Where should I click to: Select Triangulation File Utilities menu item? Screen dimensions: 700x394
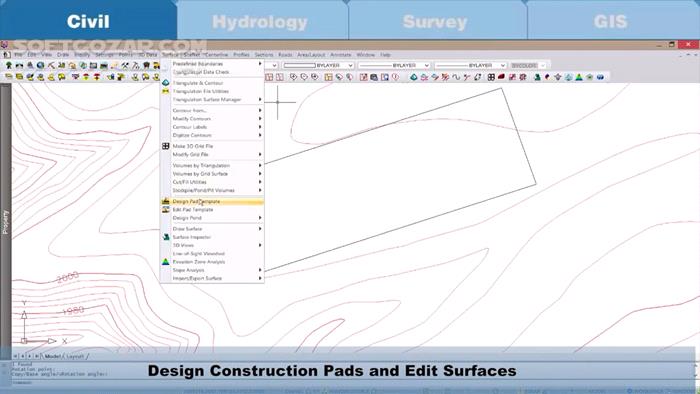[x=212, y=91]
